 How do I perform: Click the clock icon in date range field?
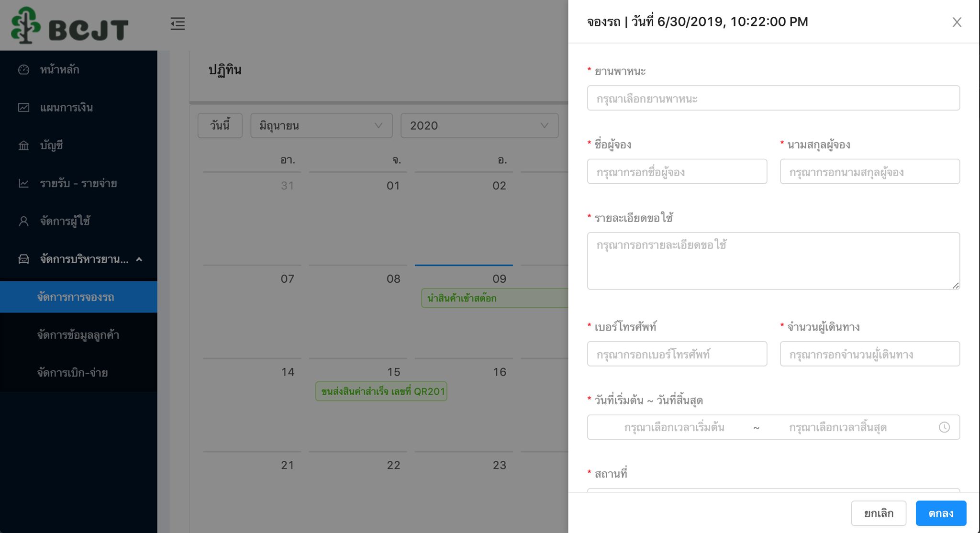click(x=944, y=427)
